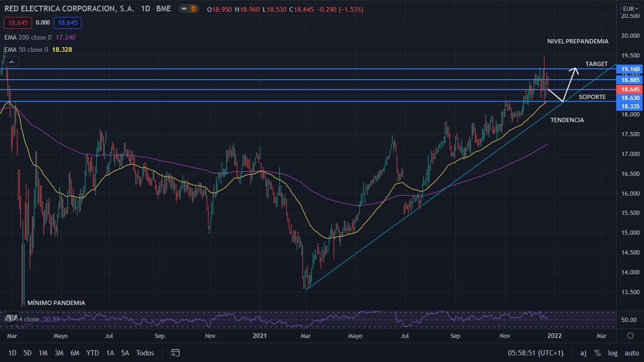Click the 19.160 price level label
The width and height of the screenshot is (644, 362).
(x=630, y=69)
